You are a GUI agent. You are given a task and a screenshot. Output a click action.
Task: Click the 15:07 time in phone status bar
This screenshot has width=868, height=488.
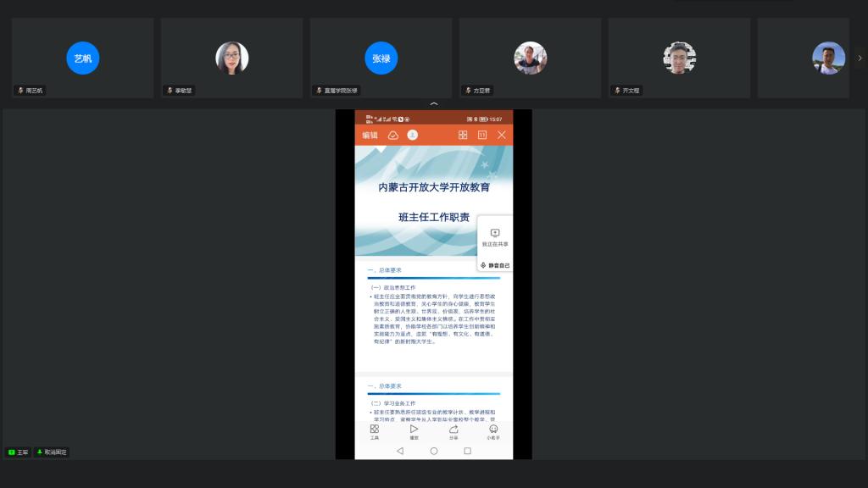click(495, 119)
